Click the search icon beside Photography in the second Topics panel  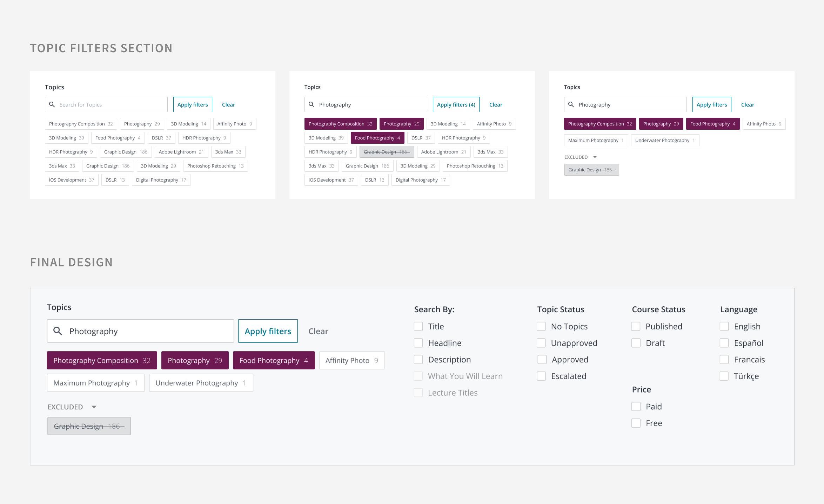pyautogui.click(x=311, y=104)
